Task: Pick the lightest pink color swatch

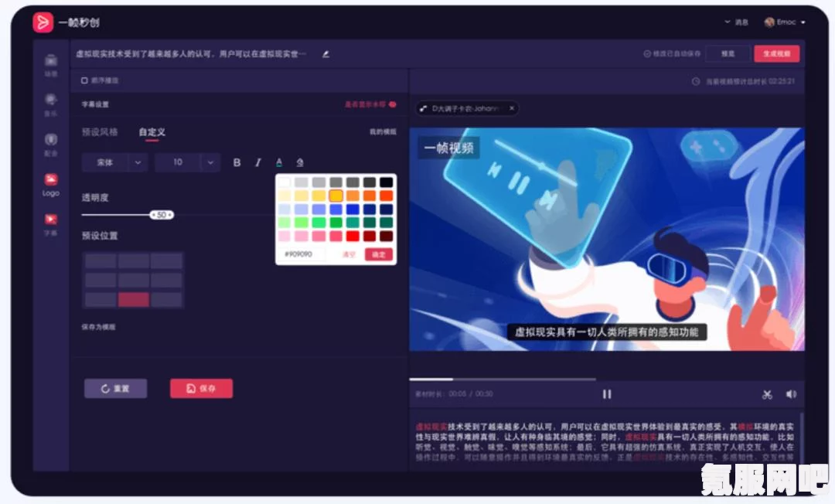Action: pyautogui.click(x=285, y=236)
